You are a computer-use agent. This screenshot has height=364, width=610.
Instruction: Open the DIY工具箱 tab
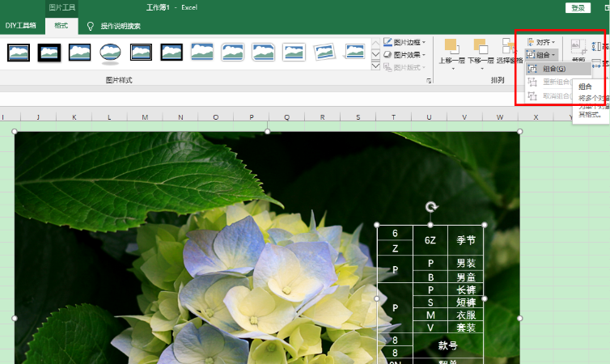pos(20,26)
